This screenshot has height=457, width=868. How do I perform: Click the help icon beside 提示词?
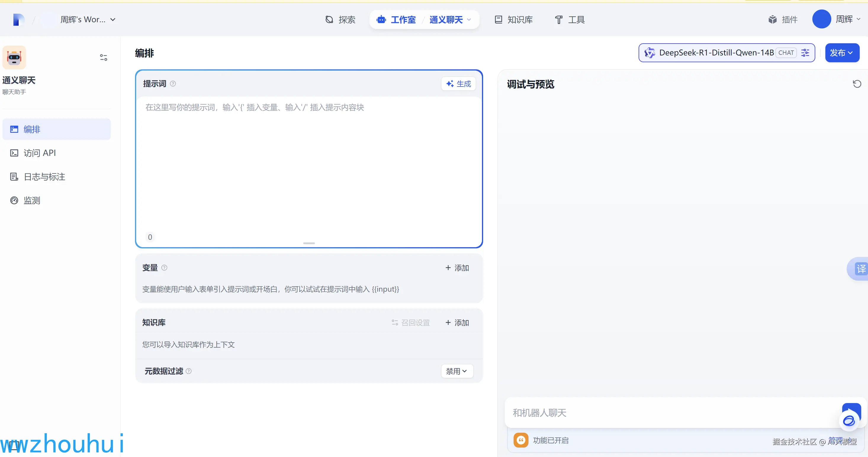pos(173,84)
